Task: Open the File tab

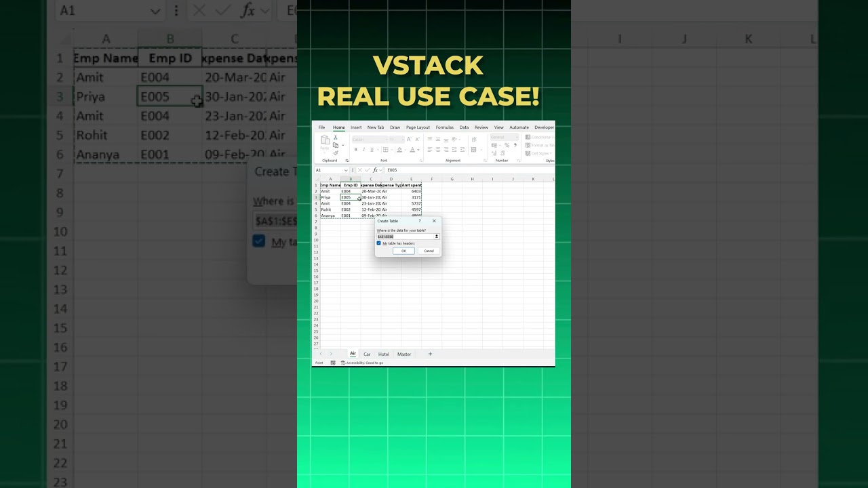Action: click(321, 127)
